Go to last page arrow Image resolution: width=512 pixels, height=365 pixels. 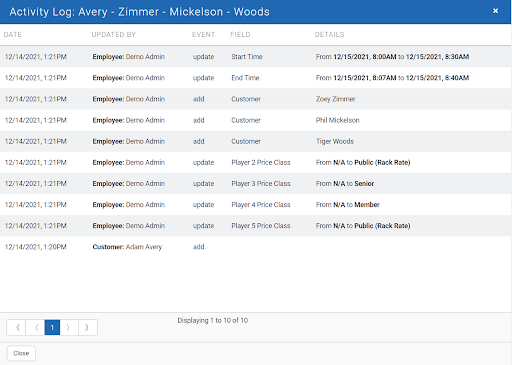tap(88, 327)
